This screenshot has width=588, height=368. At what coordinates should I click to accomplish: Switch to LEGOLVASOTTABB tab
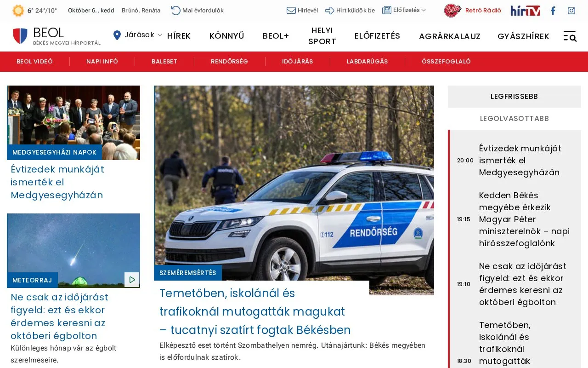pyautogui.click(x=514, y=119)
